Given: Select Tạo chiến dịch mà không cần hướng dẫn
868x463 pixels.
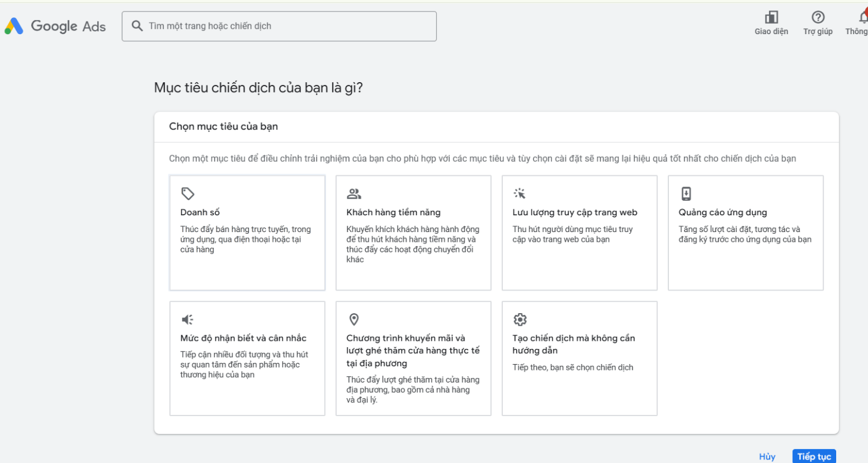Looking at the screenshot, I should point(579,358).
